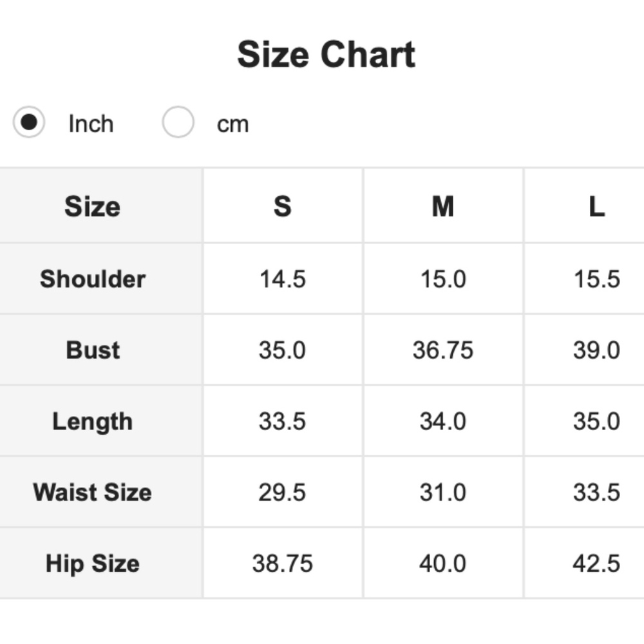Click the Bust row label

tap(93, 350)
